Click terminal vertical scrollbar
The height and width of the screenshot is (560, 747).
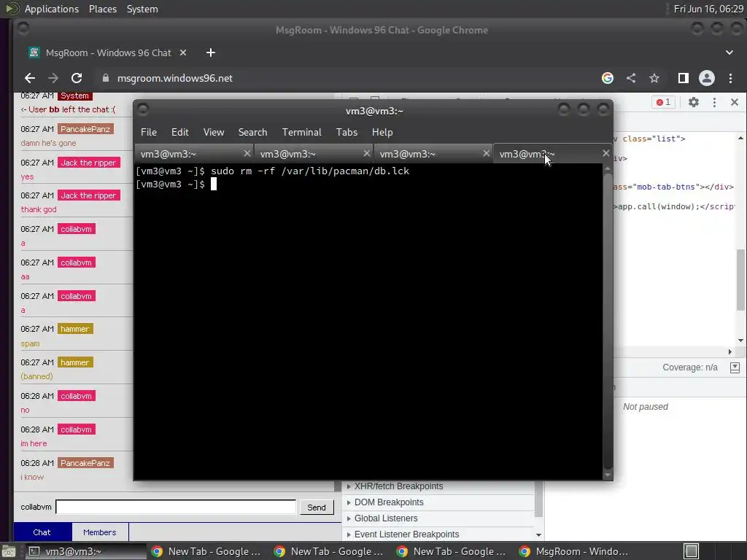[608, 322]
